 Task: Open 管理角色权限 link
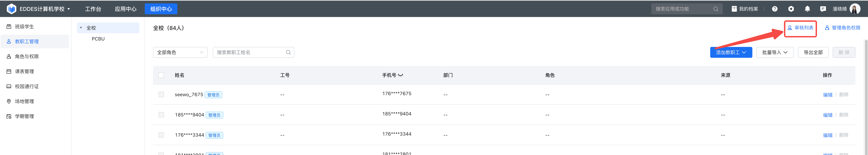[x=842, y=28]
